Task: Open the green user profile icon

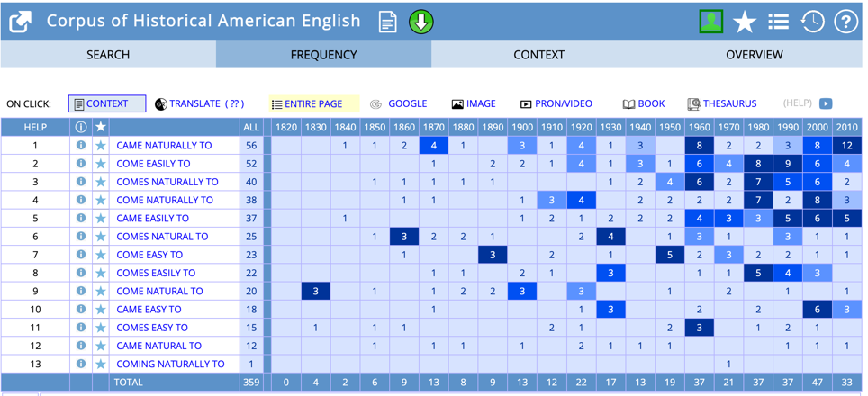Action: tap(710, 22)
